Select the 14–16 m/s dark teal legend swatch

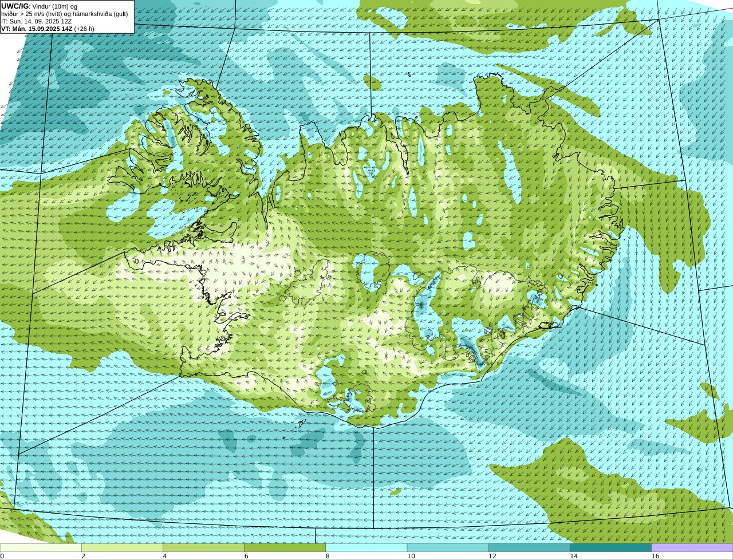pyautogui.click(x=610, y=547)
